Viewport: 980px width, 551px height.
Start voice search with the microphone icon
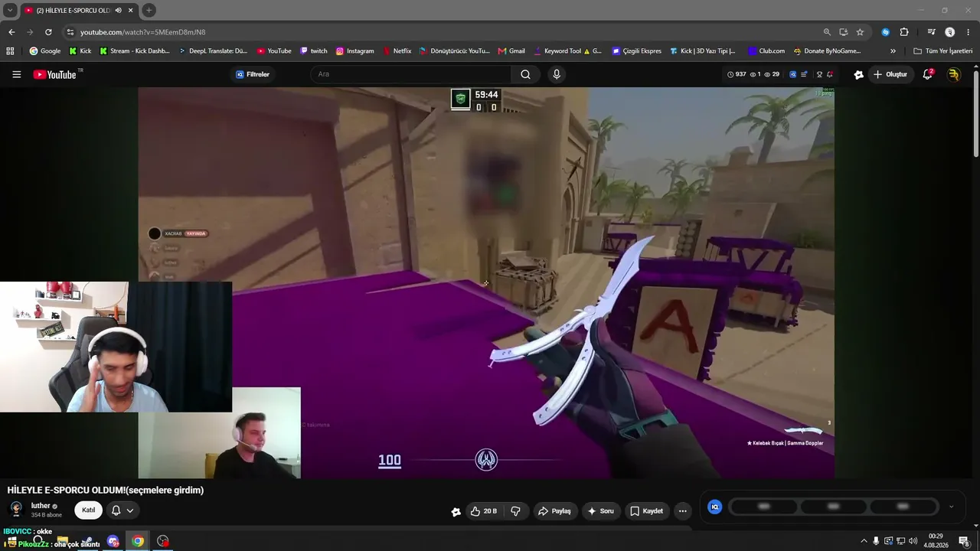(557, 74)
